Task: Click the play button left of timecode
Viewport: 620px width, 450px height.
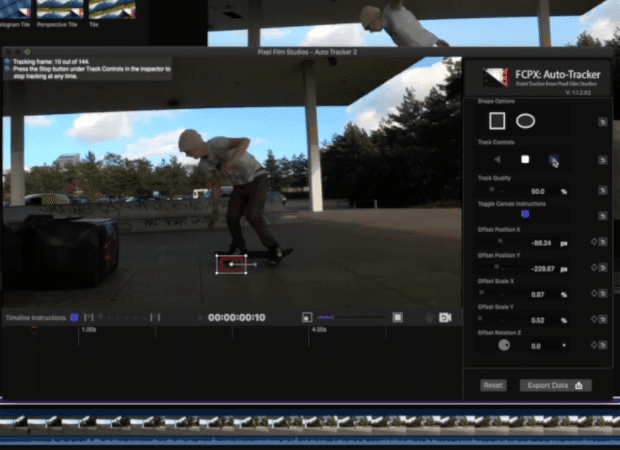Action: click(x=200, y=318)
